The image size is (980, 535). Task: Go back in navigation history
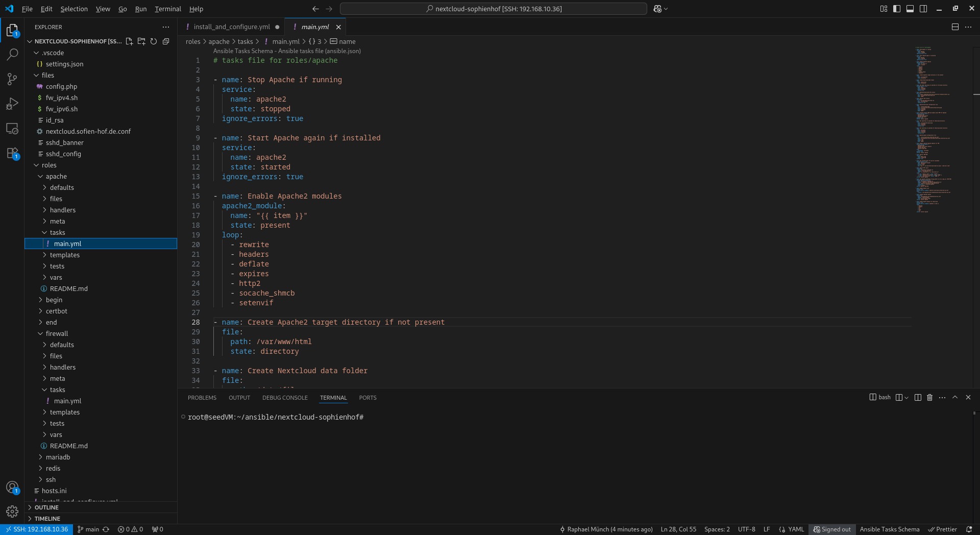pos(315,9)
